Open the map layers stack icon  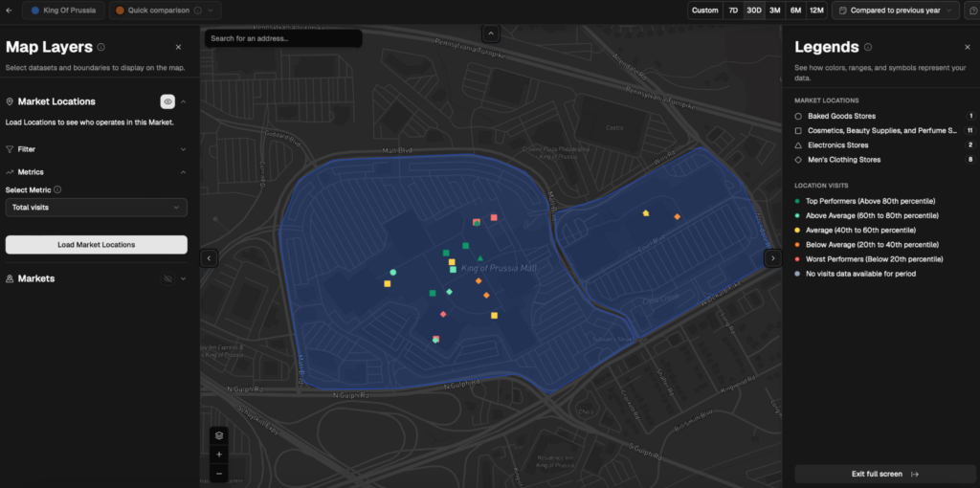click(x=219, y=435)
